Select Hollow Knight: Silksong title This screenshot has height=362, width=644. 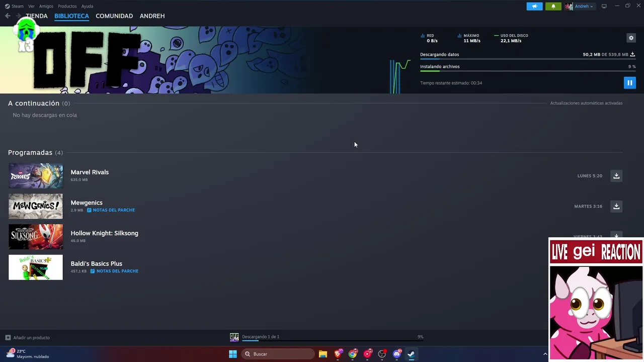[104, 233]
